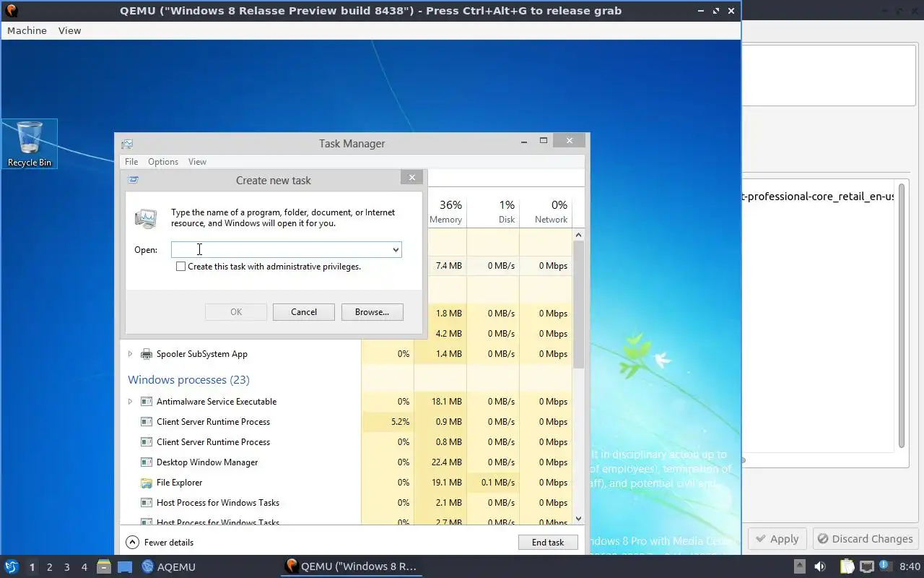Image resolution: width=924 pixels, height=578 pixels.
Task: Click the Browse... button
Action: (x=372, y=312)
